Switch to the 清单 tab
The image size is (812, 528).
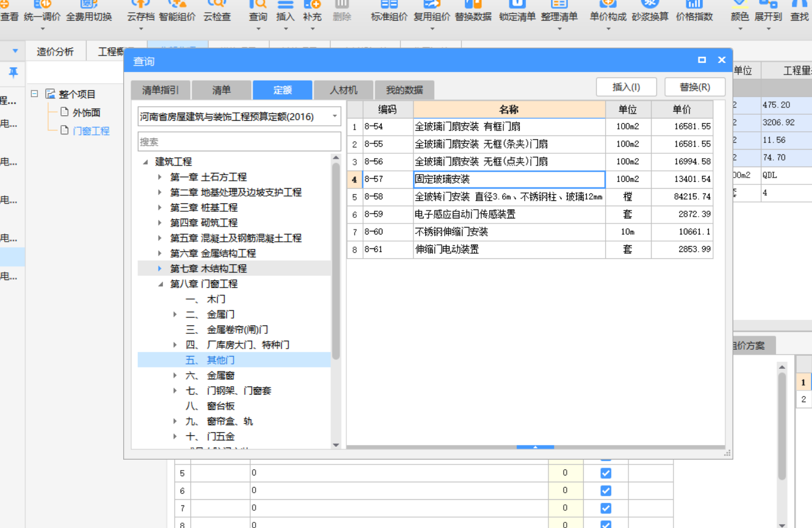221,90
